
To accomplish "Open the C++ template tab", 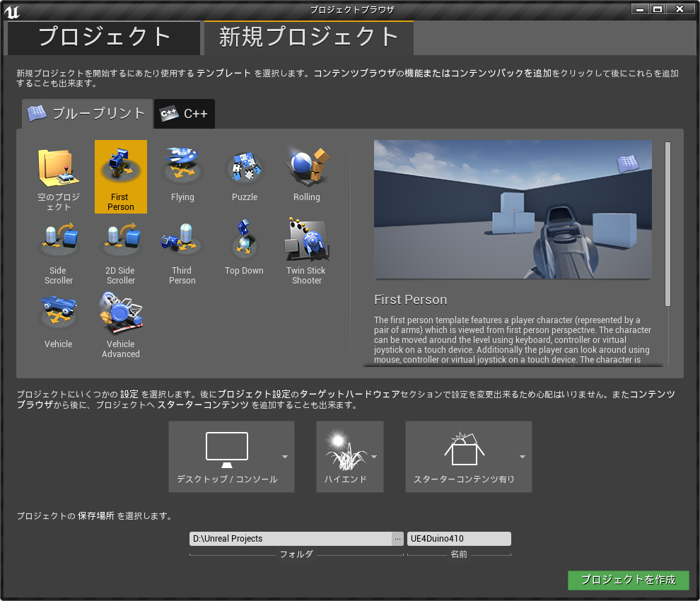I will point(185,114).
